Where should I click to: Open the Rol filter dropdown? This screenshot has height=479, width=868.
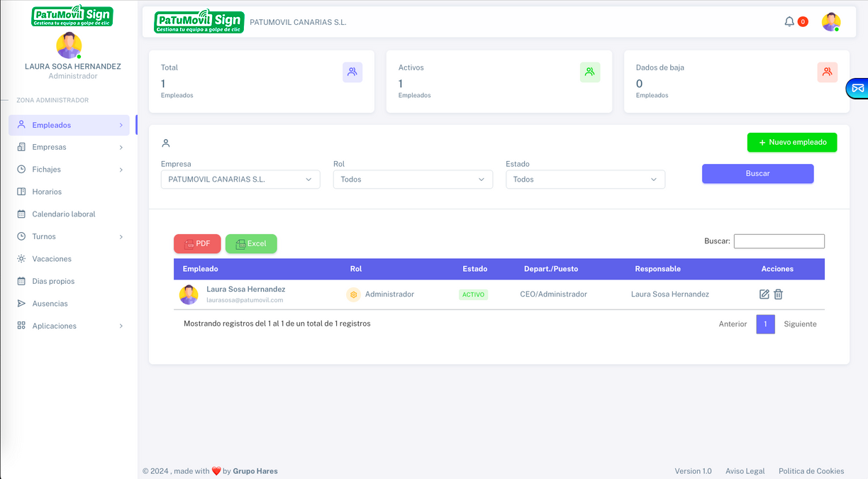413,180
